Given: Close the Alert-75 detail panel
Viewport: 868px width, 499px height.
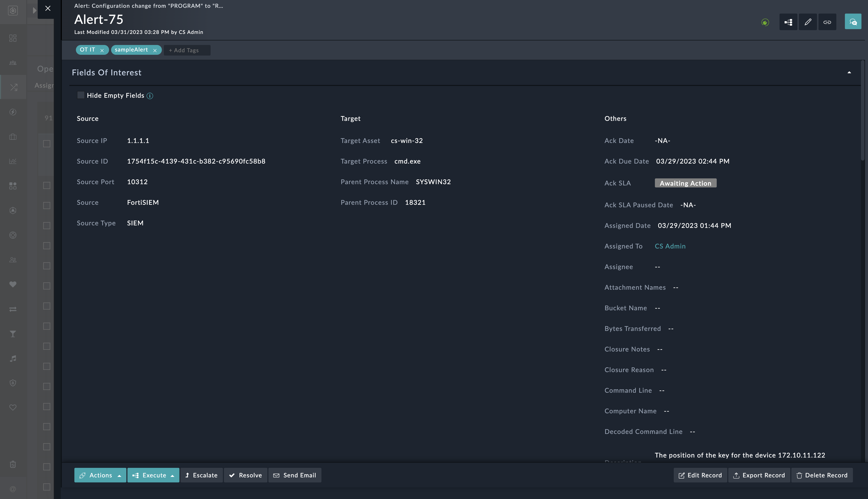Looking at the screenshot, I should tap(48, 8).
